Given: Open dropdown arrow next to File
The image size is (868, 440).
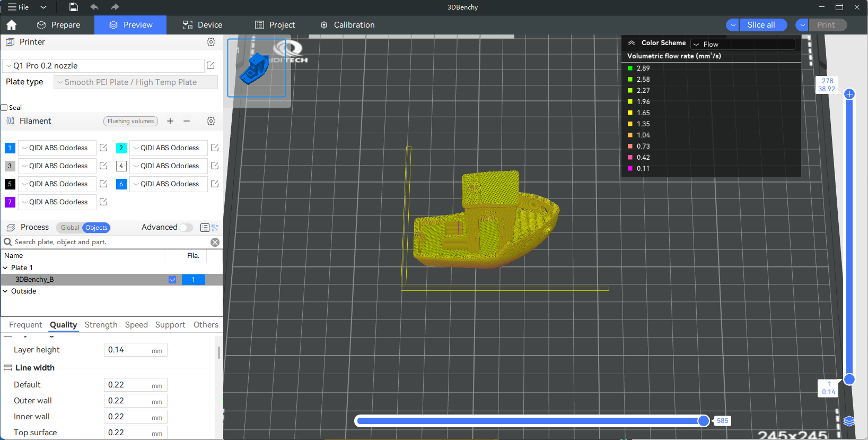Looking at the screenshot, I should click(x=43, y=7).
